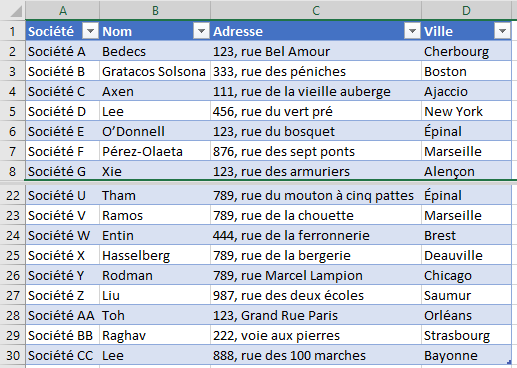Select row 5 header
Viewport: 517px width, 368px height.
13,111
